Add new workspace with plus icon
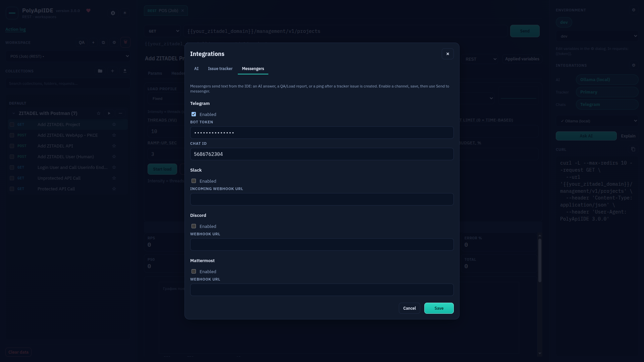The height and width of the screenshot is (362, 644). [93, 43]
